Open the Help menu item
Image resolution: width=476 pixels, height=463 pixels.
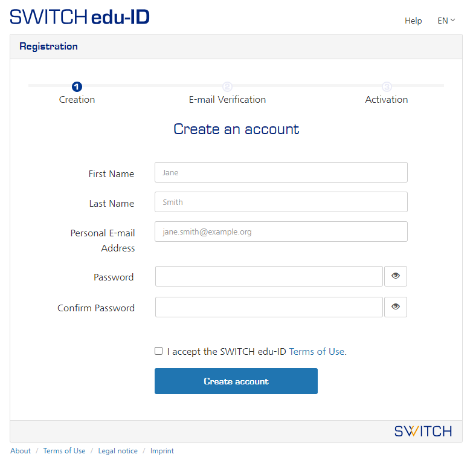pyautogui.click(x=413, y=21)
